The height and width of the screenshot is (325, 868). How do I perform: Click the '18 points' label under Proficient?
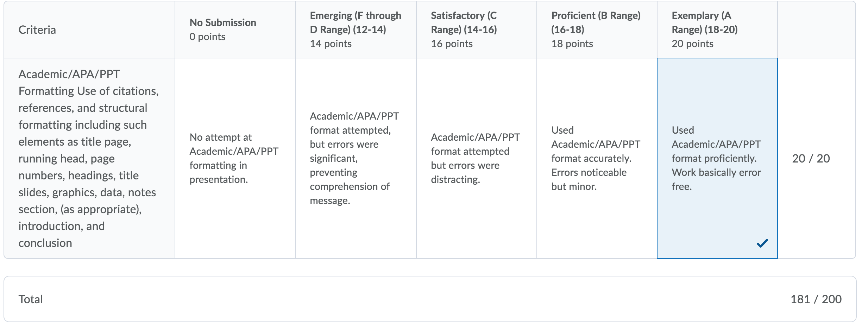pos(572,44)
